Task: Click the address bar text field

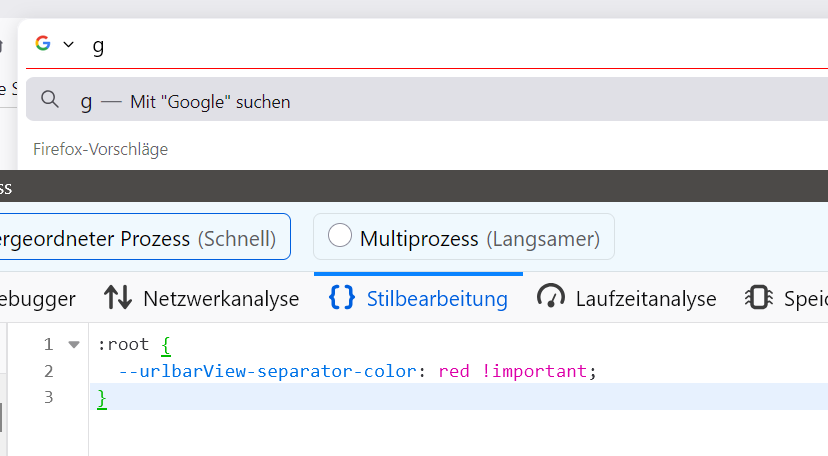Action: click(400, 45)
